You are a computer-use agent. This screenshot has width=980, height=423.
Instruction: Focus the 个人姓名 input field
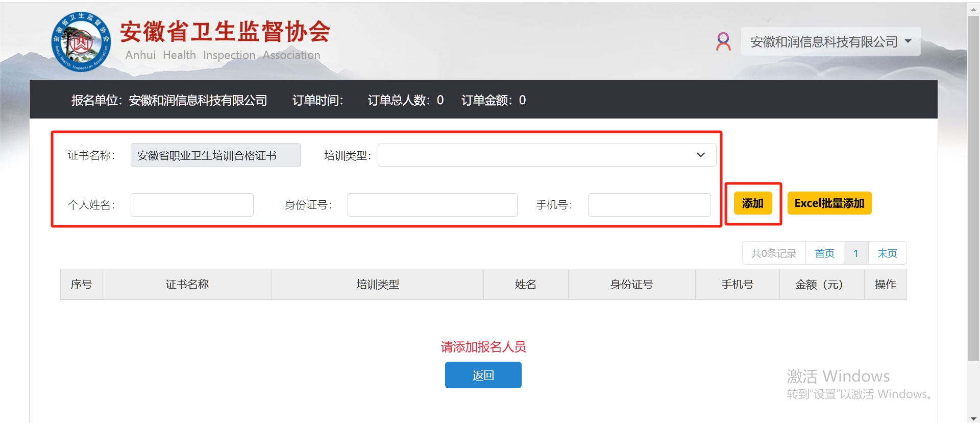pos(192,205)
